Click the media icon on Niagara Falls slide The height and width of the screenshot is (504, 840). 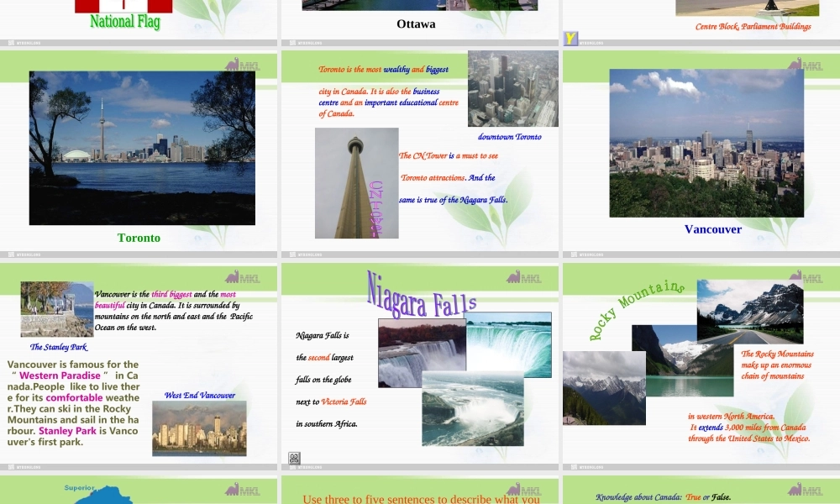pyautogui.click(x=294, y=458)
